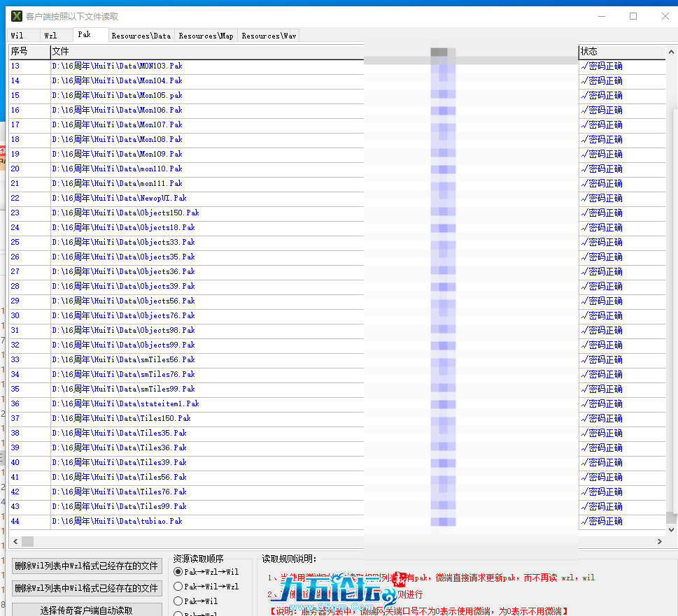Click the 序号 column header
This screenshot has height=616, width=678.
click(29, 52)
